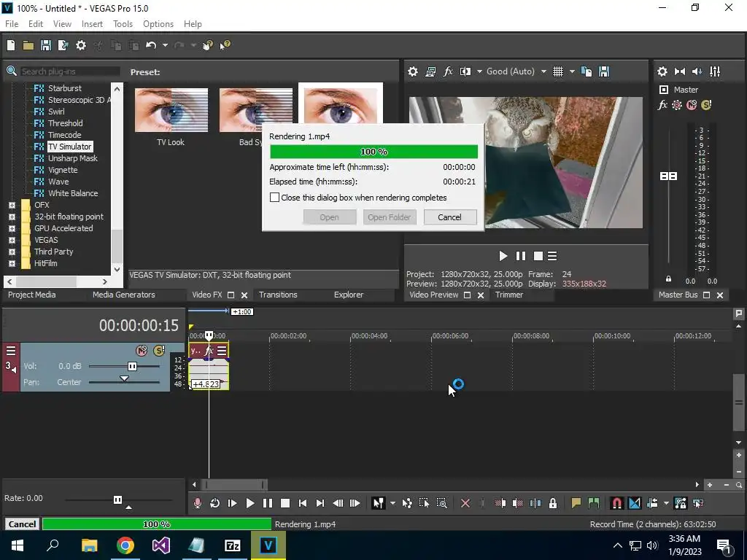Screen dimensions: 747x560
Task: Click Cancel in the Rendering dialog
Action: (449, 217)
